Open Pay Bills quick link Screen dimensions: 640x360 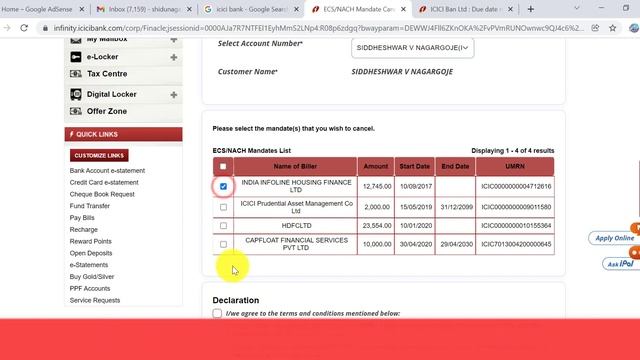point(82,218)
